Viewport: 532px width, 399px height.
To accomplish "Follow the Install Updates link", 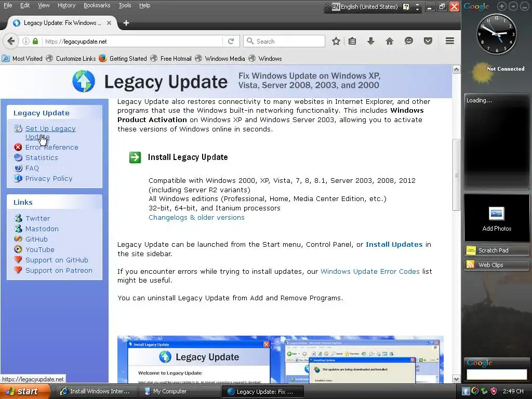I will point(394,244).
